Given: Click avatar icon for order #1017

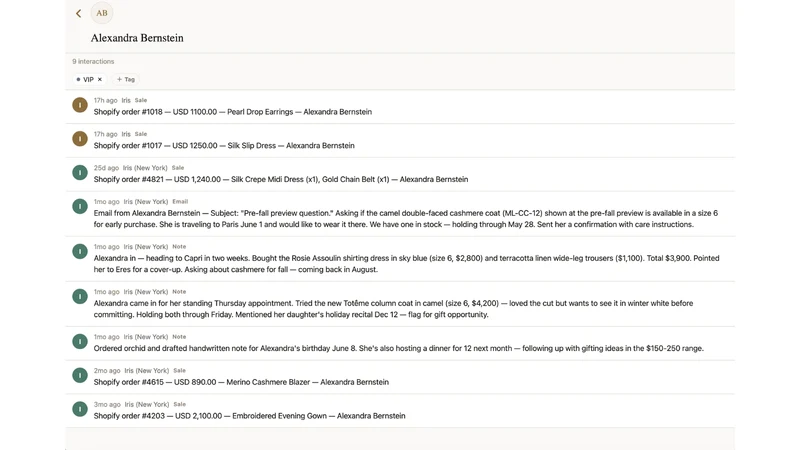Looking at the screenshot, I should [80, 139].
